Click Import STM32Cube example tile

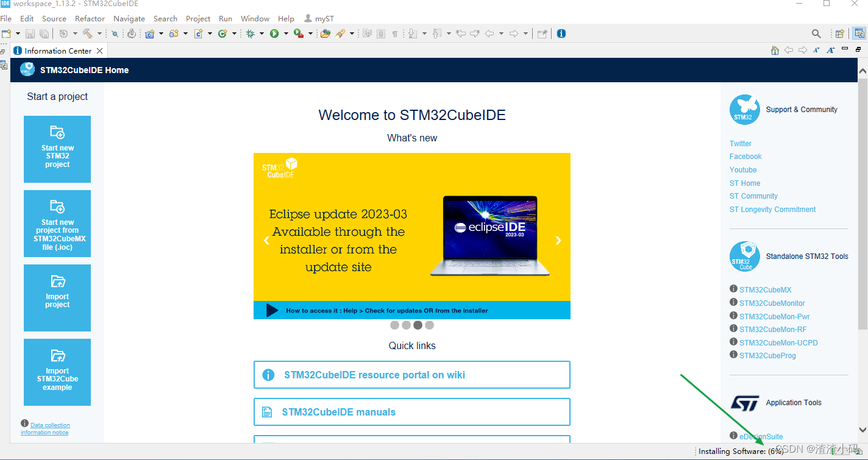tap(57, 372)
